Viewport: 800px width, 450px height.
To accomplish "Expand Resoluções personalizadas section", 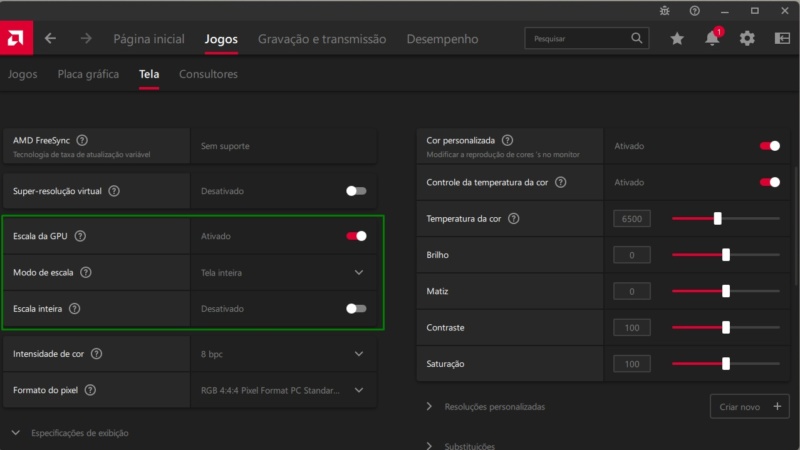I will click(429, 407).
